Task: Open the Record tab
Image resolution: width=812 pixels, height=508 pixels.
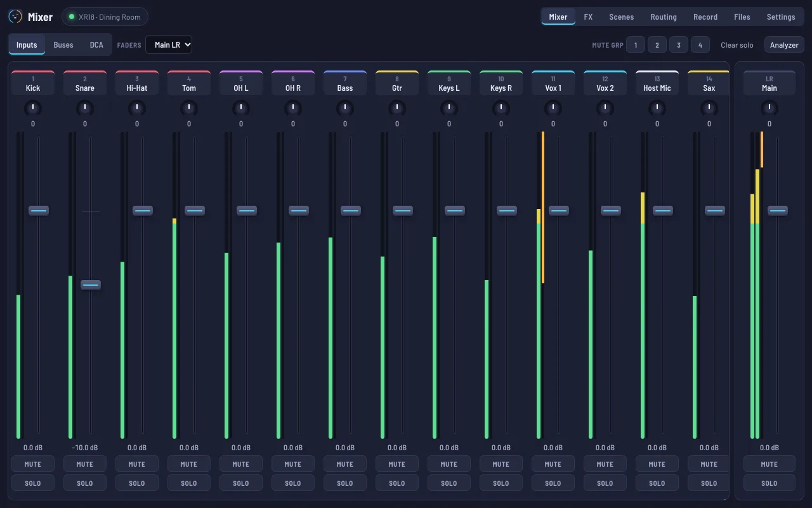Action: (705, 17)
